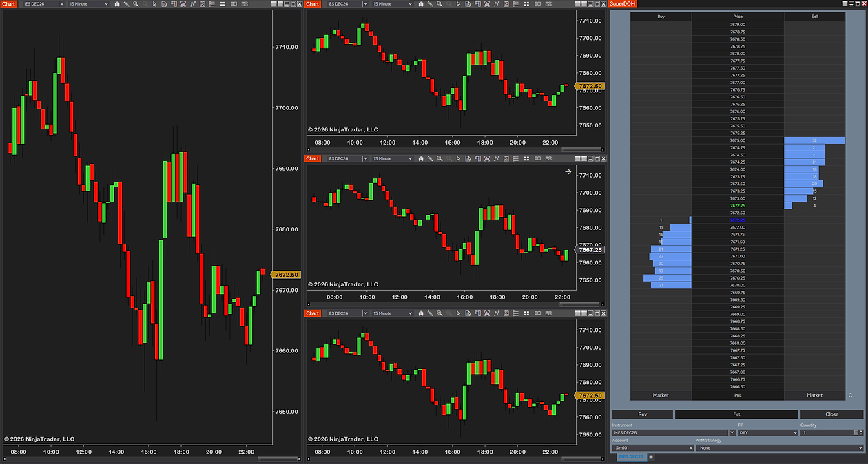The height and width of the screenshot is (464, 868).
Task: Open the quantity calculator icon in SuperDOM
Action: 856,432
